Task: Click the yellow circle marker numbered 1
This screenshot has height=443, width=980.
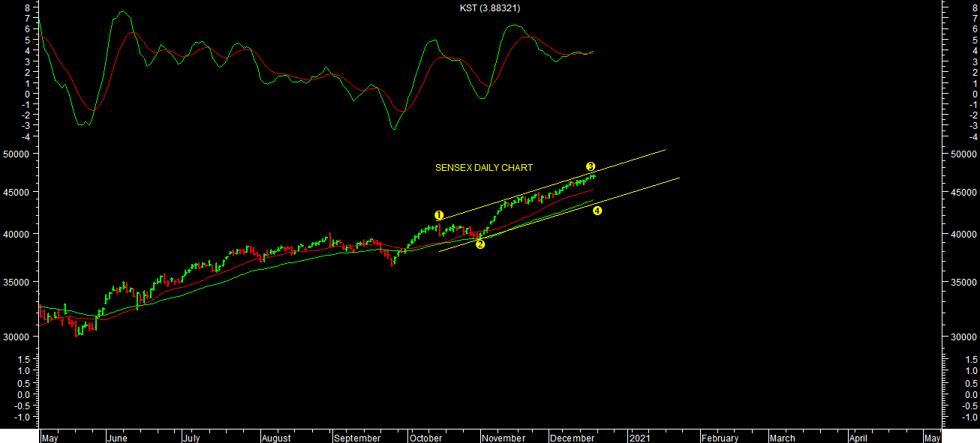Action: pos(439,215)
